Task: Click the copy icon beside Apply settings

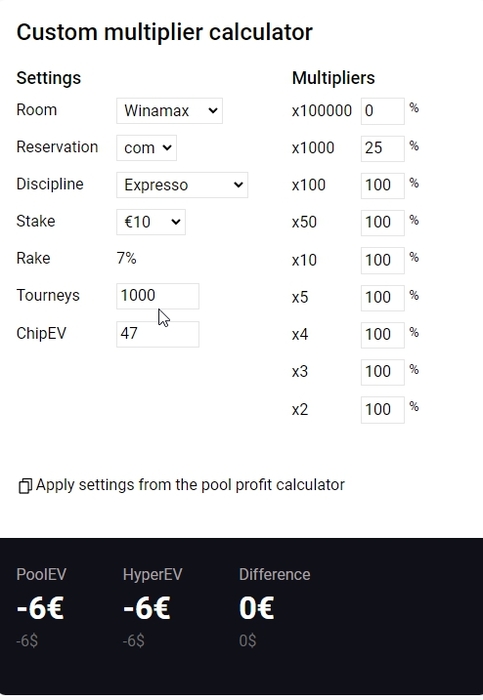Action: point(25,486)
